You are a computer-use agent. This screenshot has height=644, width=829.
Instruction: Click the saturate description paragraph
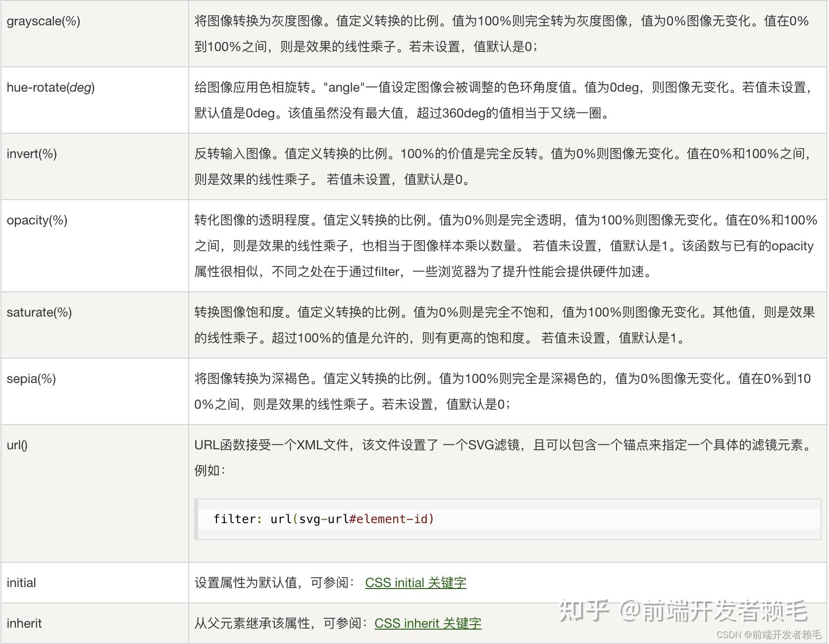(x=495, y=324)
